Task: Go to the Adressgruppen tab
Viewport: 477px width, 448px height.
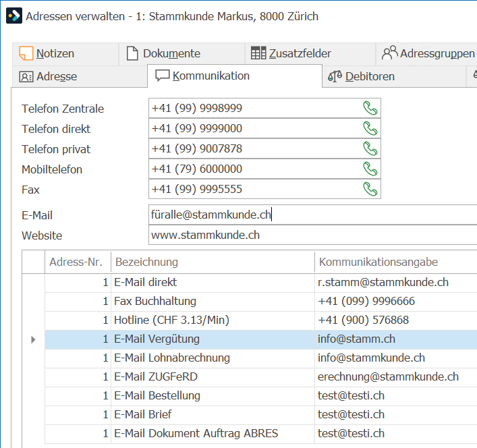Action: coord(427,54)
